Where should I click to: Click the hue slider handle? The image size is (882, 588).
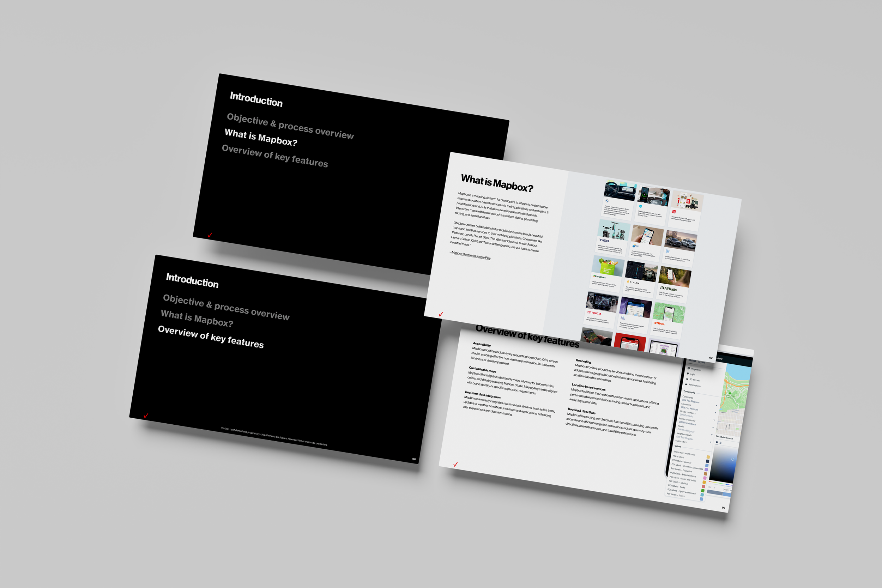[727, 485]
